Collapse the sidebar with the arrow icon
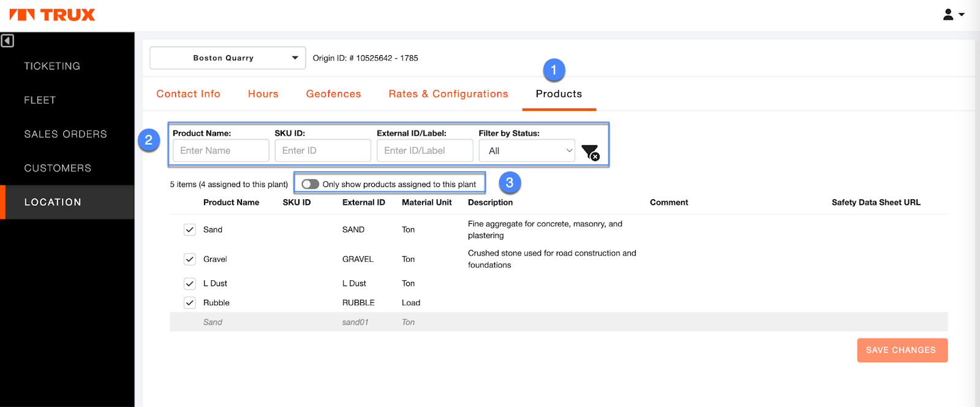Viewport: 980px width, 407px height. [x=7, y=41]
